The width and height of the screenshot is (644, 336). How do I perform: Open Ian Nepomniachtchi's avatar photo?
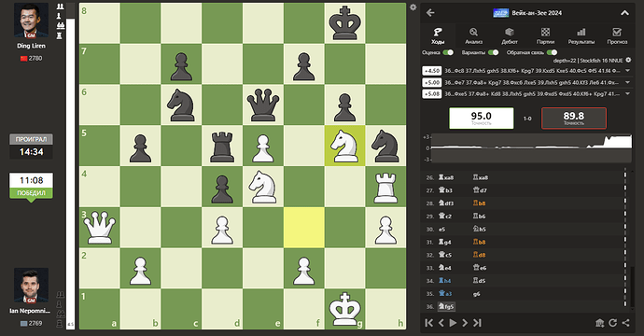(x=31, y=286)
